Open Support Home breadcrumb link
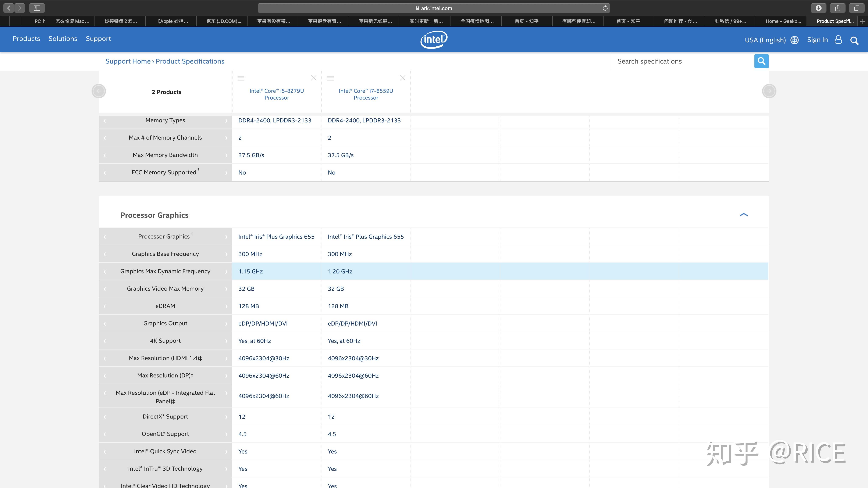The height and width of the screenshot is (488, 868). pos(128,61)
